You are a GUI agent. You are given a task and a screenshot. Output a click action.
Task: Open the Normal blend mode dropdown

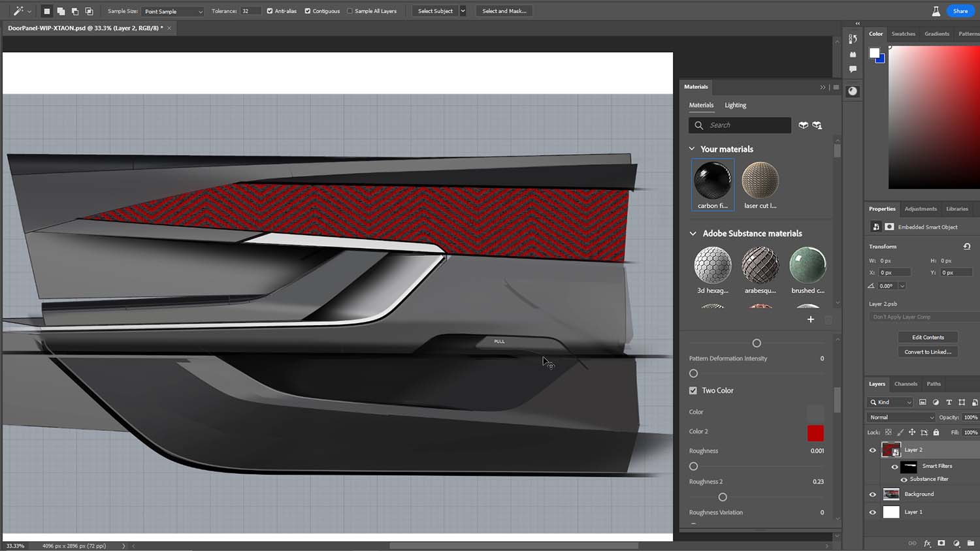pyautogui.click(x=901, y=417)
